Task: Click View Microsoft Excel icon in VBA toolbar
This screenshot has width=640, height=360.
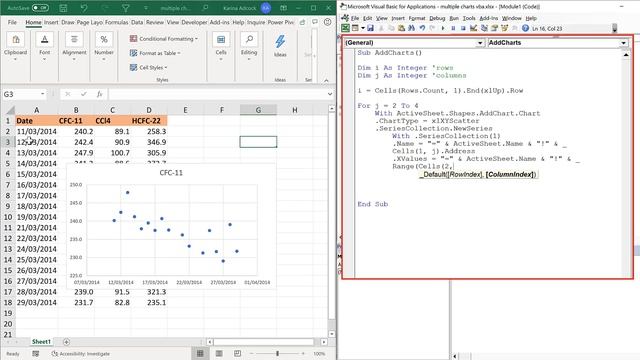Action: pyautogui.click(x=346, y=28)
